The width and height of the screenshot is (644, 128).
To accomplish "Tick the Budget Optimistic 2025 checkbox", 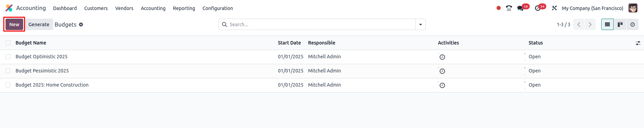I will (8, 57).
